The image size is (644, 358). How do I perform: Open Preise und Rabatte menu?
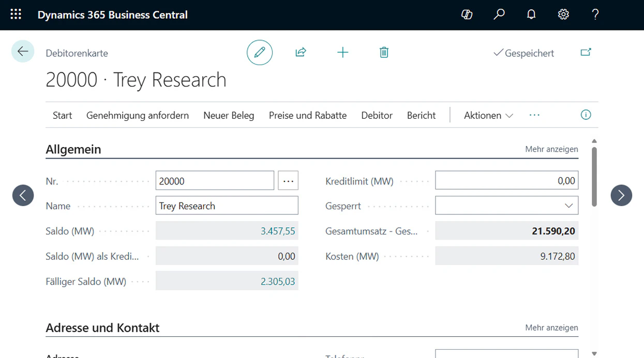pyautogui.click(x=308, y=115)
